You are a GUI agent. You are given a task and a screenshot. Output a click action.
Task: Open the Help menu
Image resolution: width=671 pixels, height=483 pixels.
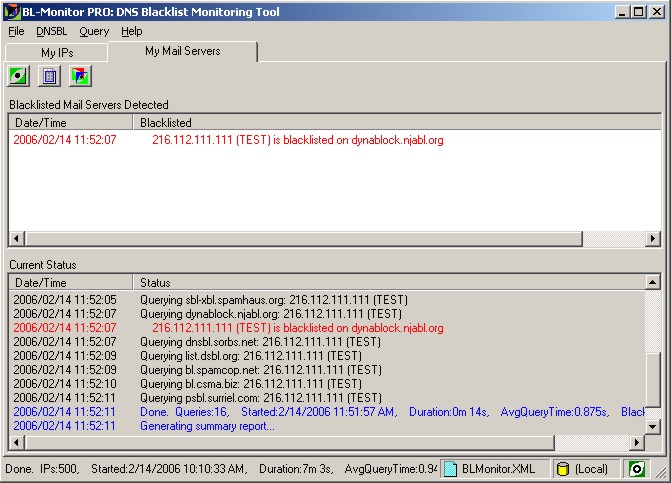pos(131,31)
